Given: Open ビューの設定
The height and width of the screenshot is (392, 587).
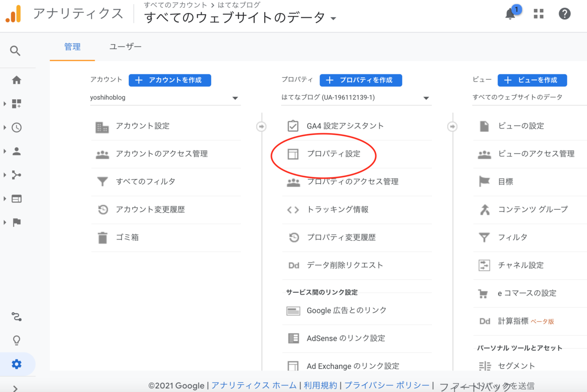Looking at the screenshot, I should pyautogui.click(x=521, y=126).
